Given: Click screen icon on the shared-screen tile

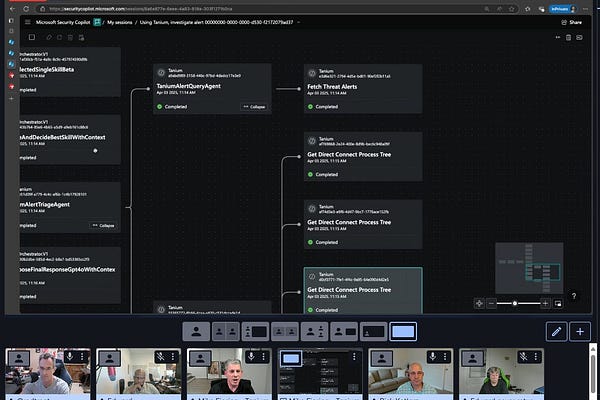Looking at the screenshot, I should 291,359.
